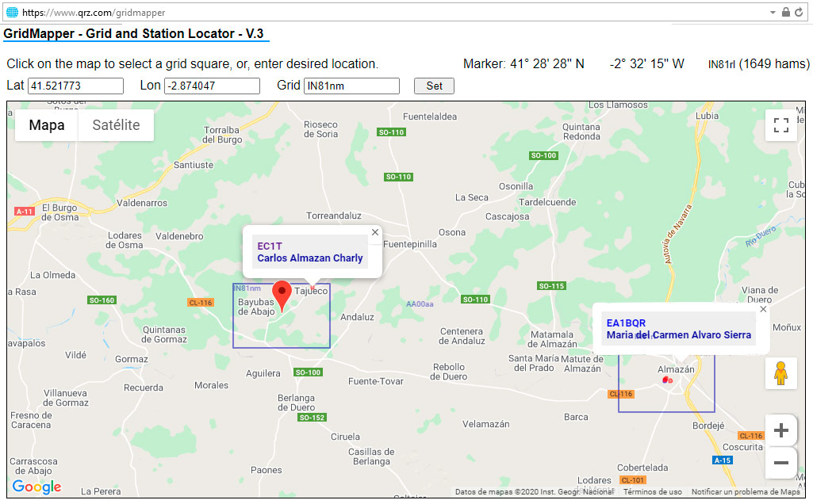Click the globe site icon in the address bar
This screenshot has height=504, width=813.
tap(12, 12)
